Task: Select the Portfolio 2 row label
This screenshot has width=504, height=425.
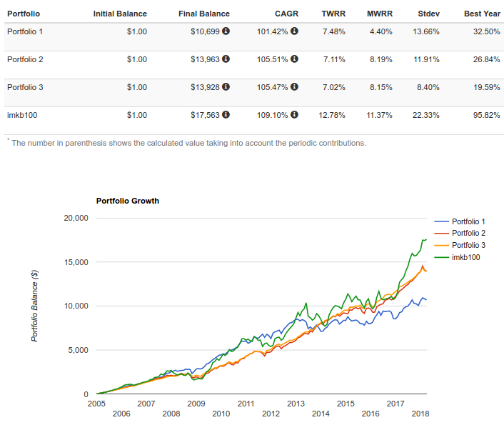Action: (25, 59)
